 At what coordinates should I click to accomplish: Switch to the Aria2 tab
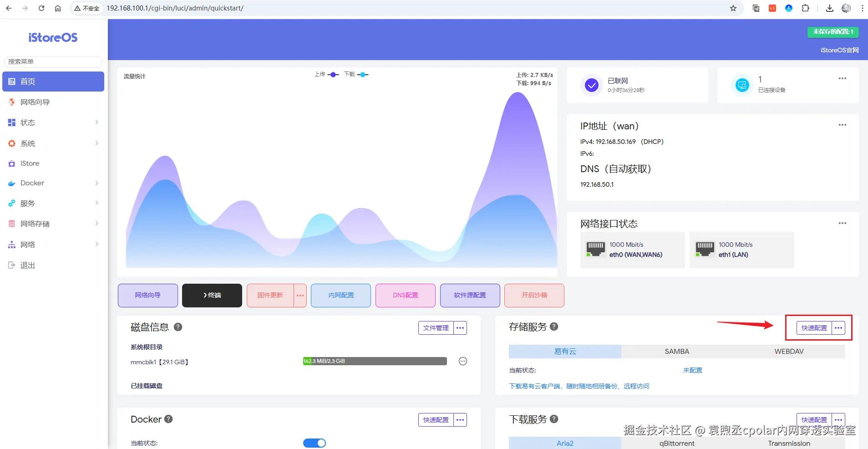(565, 443)
